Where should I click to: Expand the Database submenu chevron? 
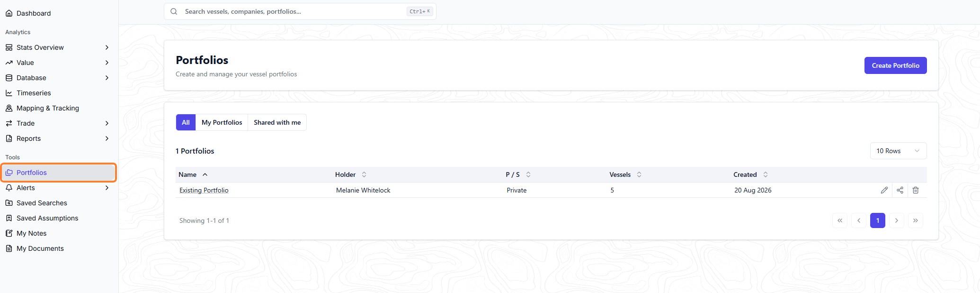click(x=107, y=78)
